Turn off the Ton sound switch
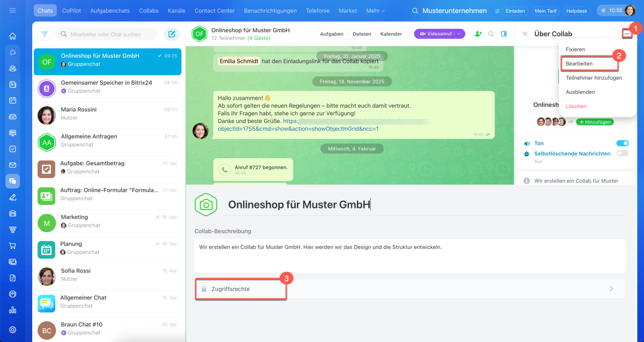The height and width of the screenshot is (342, 644). coord(622,143)
